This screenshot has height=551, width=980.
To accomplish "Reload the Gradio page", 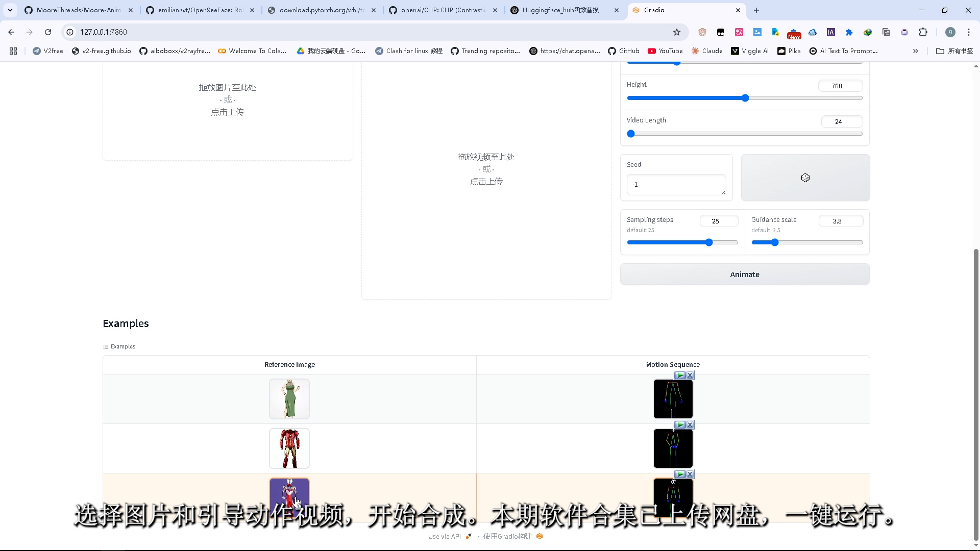I will pos(48,32).
